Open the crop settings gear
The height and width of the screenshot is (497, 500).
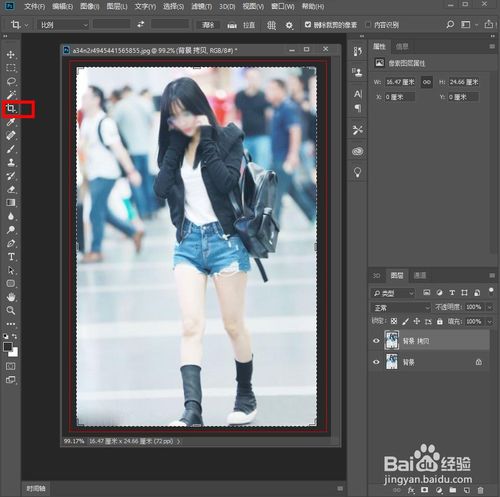coord(289,25)
